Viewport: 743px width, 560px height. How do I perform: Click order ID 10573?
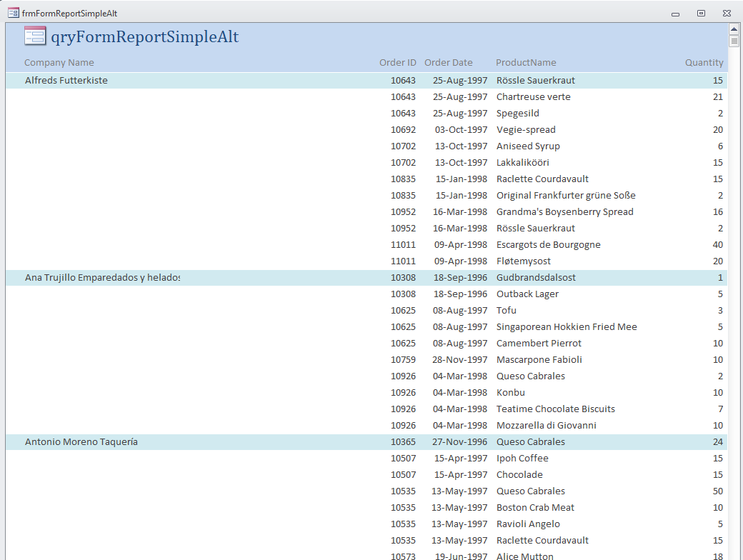coord(403,556)
